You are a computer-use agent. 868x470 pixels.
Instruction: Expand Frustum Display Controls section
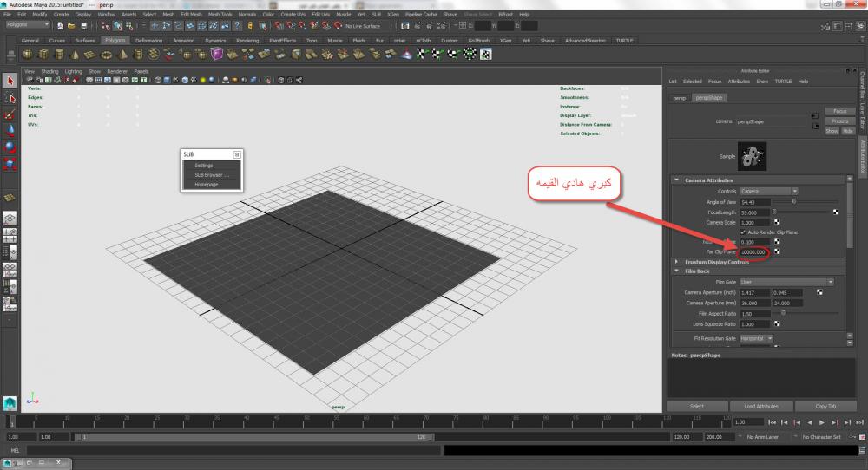[676, 262]
